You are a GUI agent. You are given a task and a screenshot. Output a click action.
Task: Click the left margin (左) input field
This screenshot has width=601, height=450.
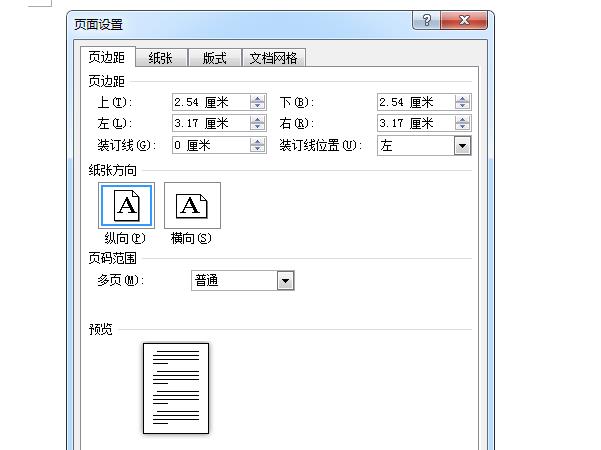click(x=210, y=124)
